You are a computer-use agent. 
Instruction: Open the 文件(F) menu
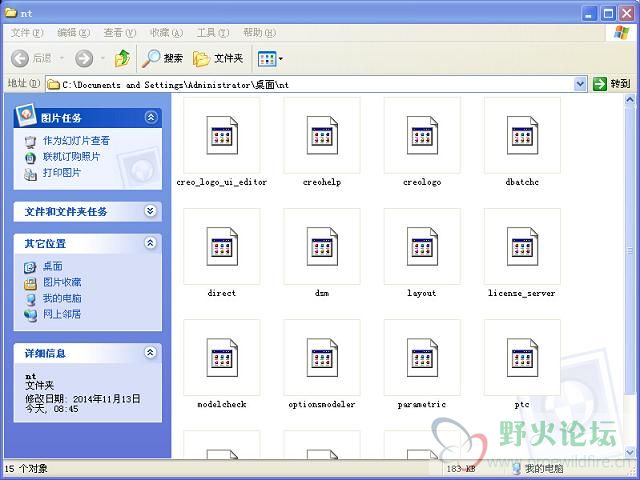pos(27,33)
